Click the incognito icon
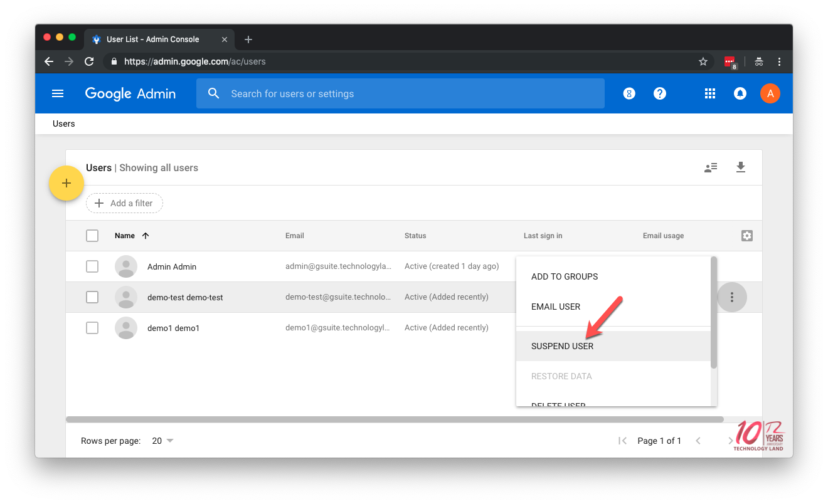The height and width of the screenshot is (504, 828). click(x=759, y=61)
